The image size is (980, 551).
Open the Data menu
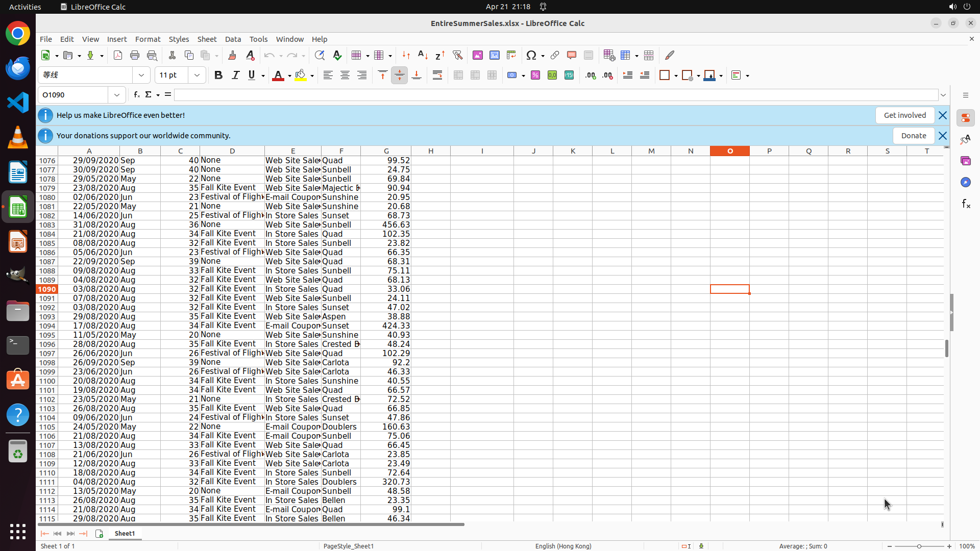pyautogui.click(x=233, y=39)
